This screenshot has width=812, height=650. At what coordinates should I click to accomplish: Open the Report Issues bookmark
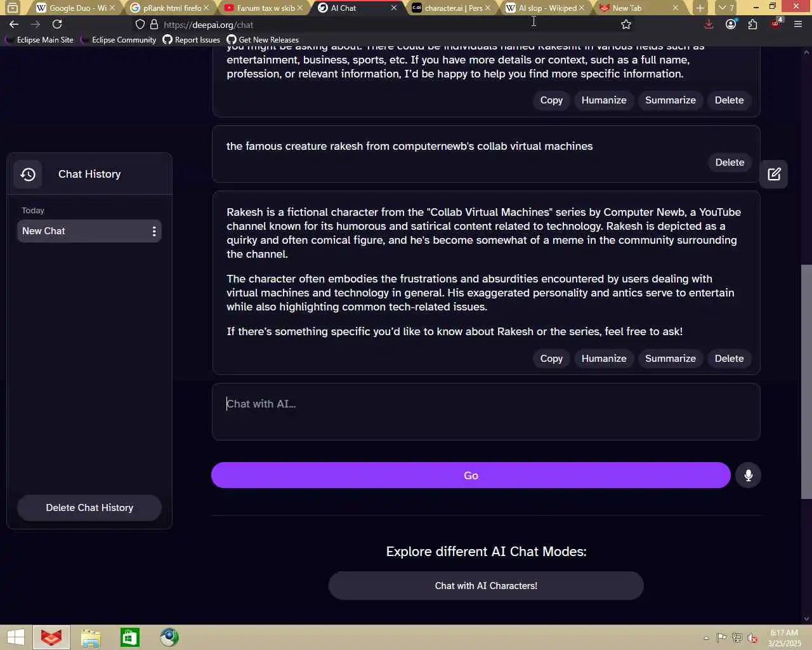tap(192, 39)
